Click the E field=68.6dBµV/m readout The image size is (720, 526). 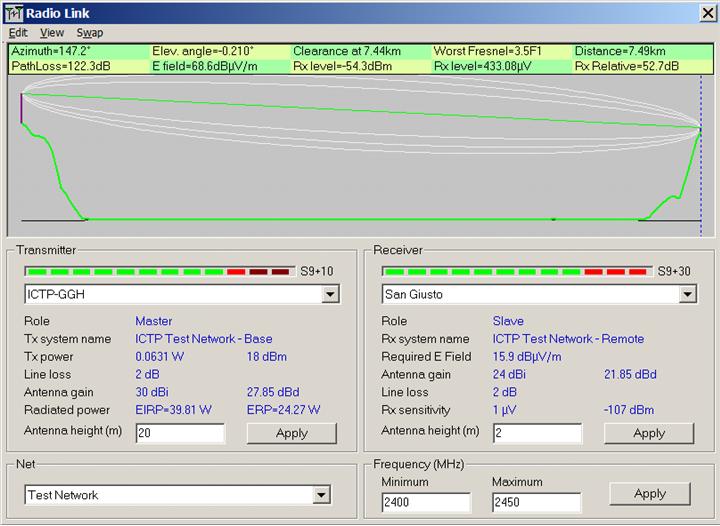click(205, 67)
